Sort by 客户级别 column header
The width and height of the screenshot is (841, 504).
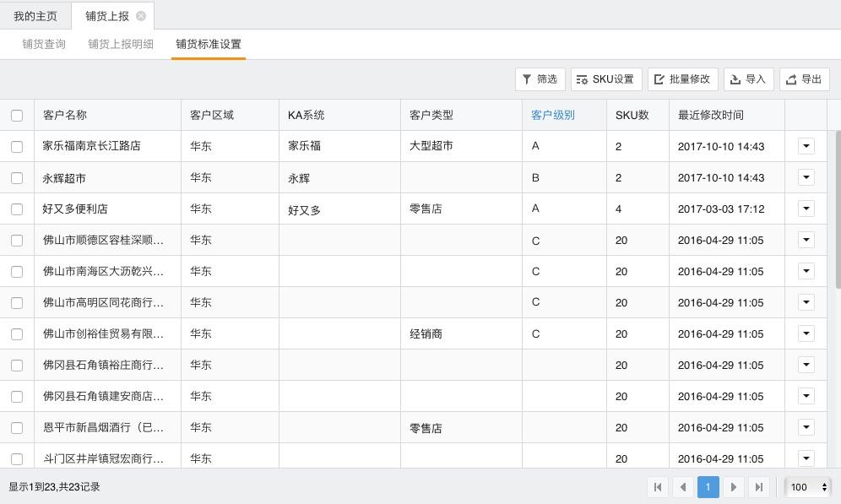553,116
